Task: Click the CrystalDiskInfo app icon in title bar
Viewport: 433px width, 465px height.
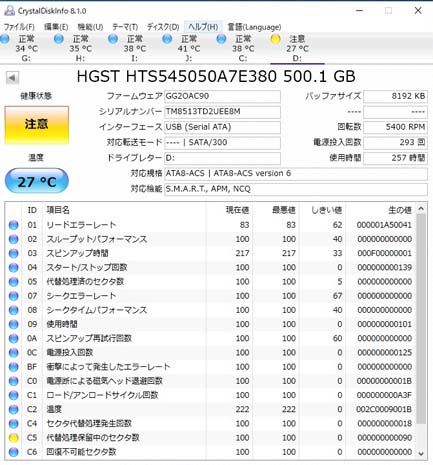Action: point(9,10)
